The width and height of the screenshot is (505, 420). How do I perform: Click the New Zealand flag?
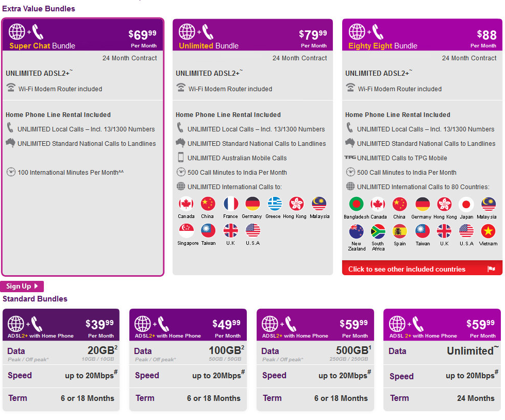356,231
